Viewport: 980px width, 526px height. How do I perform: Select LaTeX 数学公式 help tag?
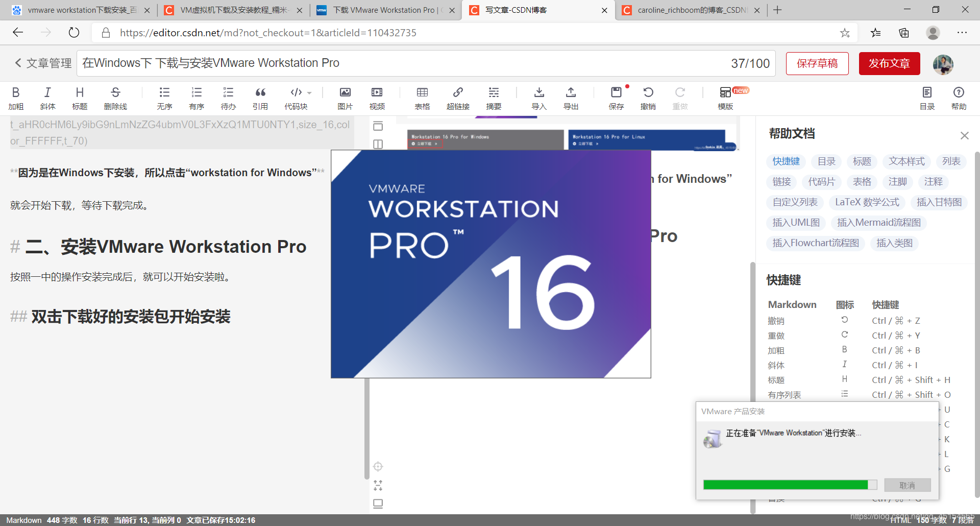tap(867, 202)
